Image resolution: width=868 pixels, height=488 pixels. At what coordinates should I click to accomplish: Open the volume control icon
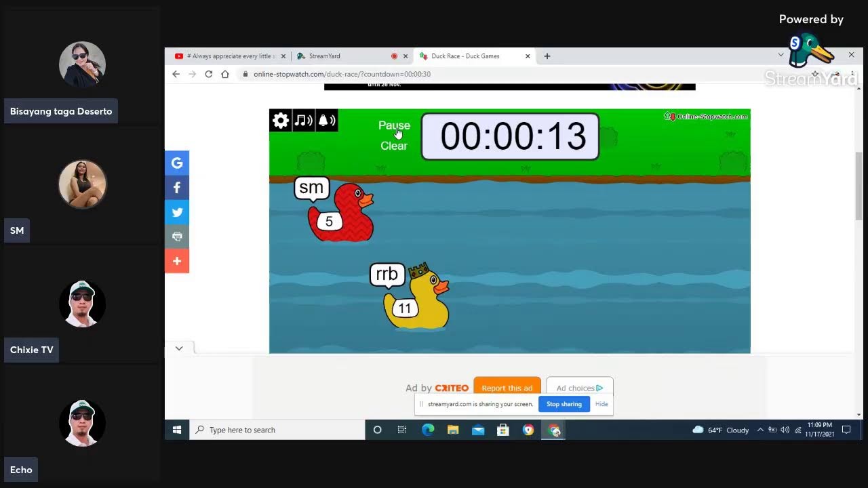785,430
